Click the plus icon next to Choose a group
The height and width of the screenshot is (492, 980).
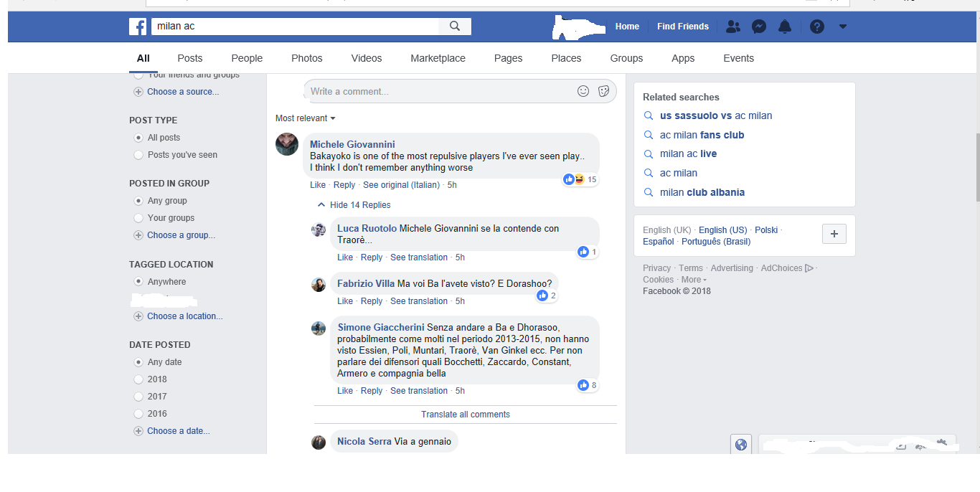point(138,235)
